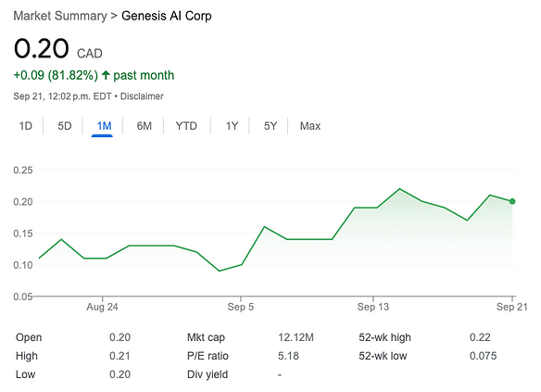Click the green current price dot on chart
This screenshot has height=392, width=541.
pyautogui.click(x=512, y=201)
